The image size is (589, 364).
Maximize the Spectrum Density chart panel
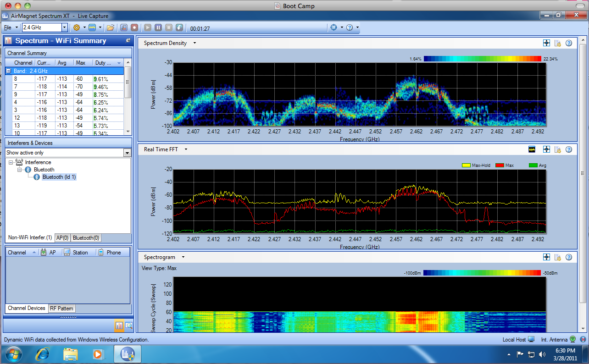546,43
